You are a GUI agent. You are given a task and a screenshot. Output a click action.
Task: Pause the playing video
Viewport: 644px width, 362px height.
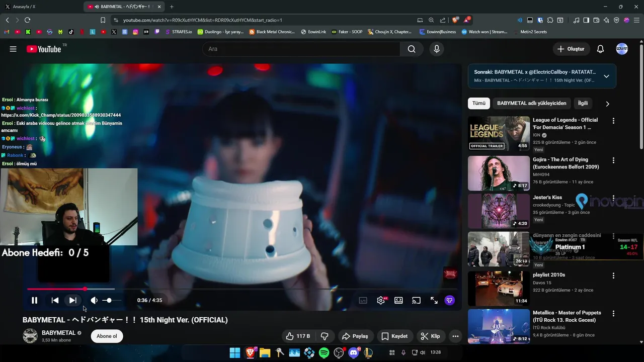pyautogui.click(x=34, y=300)
